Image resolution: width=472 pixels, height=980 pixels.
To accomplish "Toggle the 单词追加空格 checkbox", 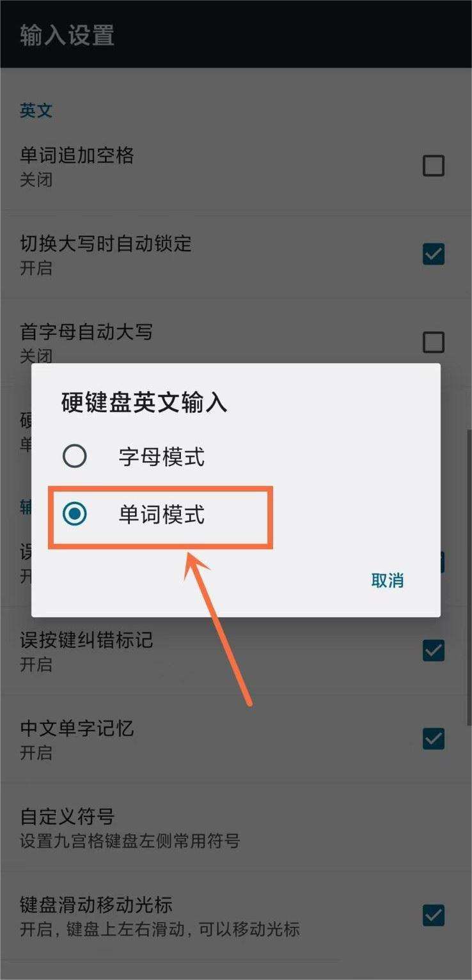I will coord(434,166).
